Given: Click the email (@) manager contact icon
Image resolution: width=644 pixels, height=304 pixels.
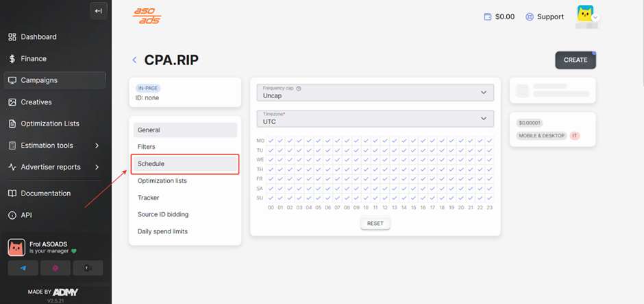Looking at the screenshot, I should [55, 268].
